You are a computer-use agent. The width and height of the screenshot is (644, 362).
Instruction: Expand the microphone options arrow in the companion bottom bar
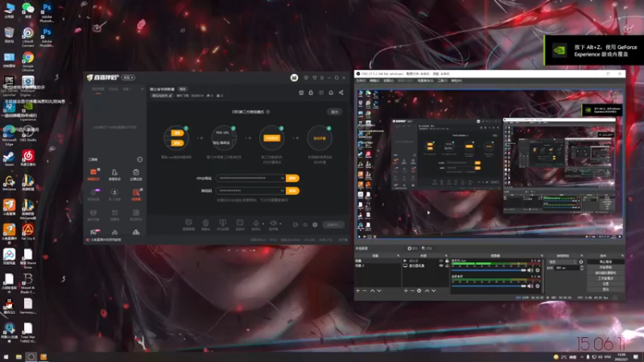point(263,224)
